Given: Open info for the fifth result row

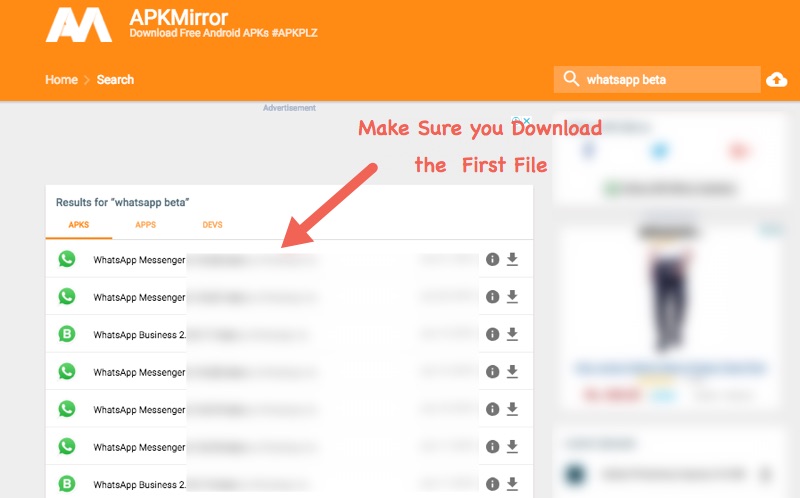Looking at the screenshot, I should click(492, 409).
